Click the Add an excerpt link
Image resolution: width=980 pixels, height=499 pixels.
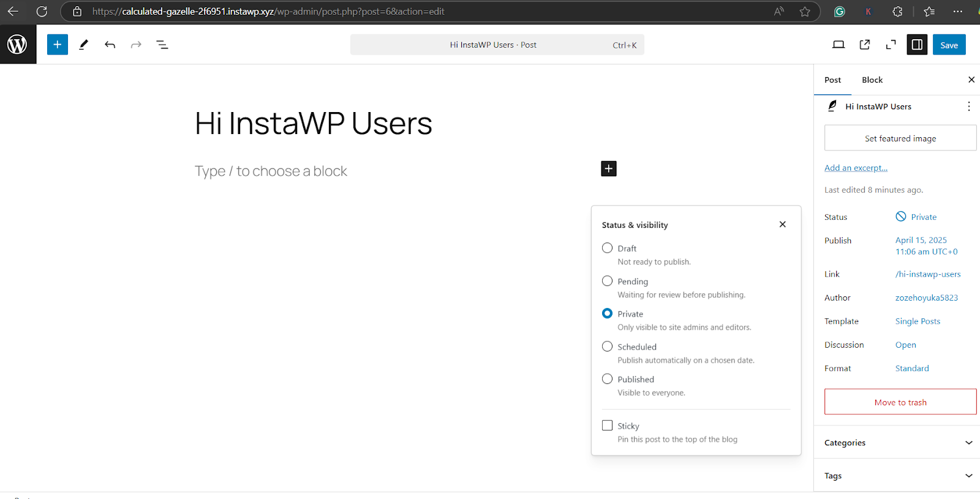(x=856, y=168)
